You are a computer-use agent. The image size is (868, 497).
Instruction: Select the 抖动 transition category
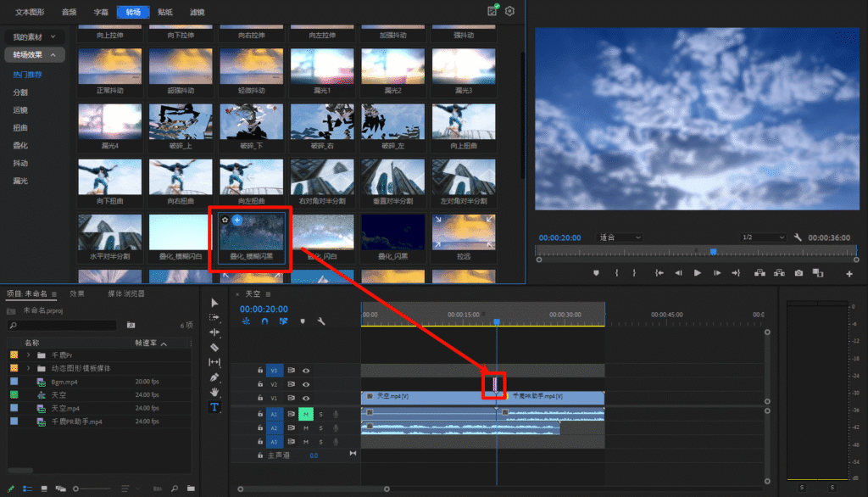(20, 163)
